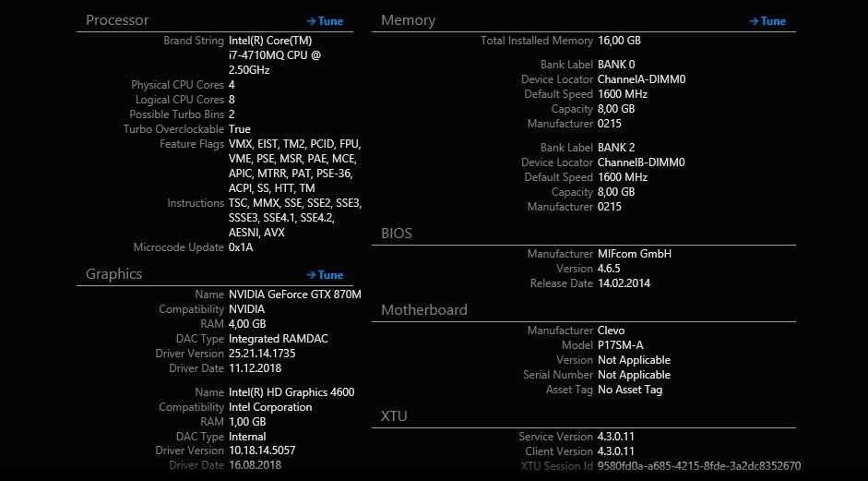Select the Graphics section heading
Viewport: 868px width, 481px height.
pyautogui.click(x=114, y=274)
